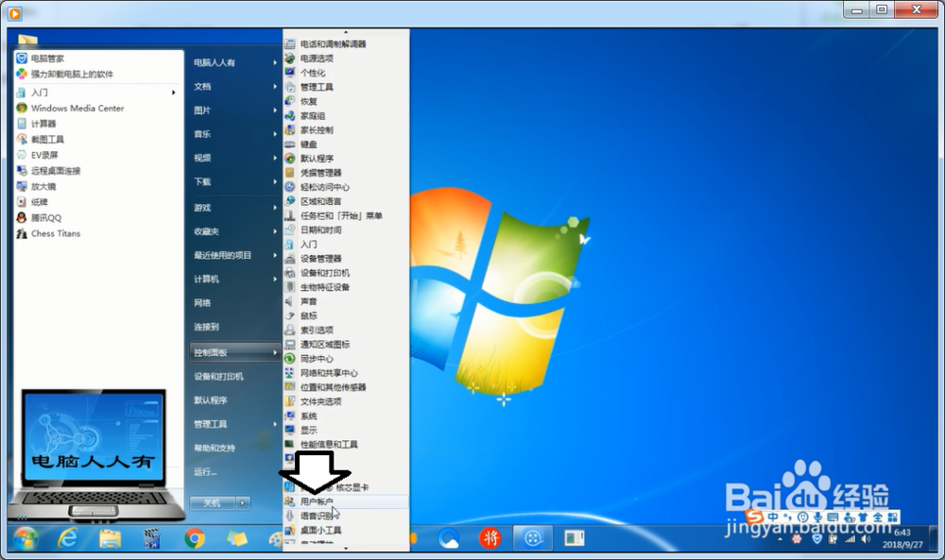Open the 纸牌 solitaire game
The width and height of the screenshot is (945, 560).
point(32,202)
